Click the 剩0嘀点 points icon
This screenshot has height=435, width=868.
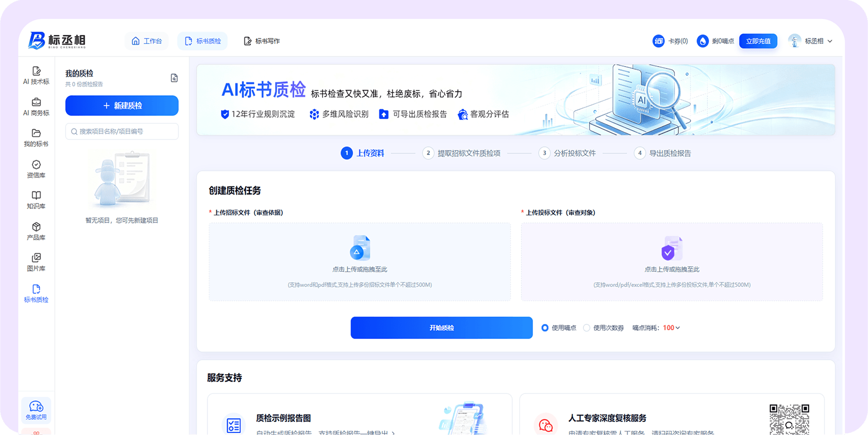click(x=702, y=41)
